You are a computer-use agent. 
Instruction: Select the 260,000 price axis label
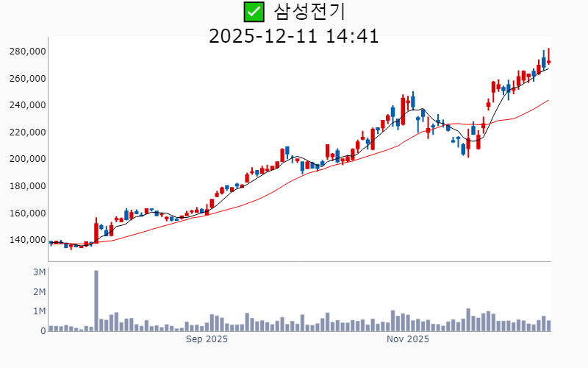(x=28, y=79)
